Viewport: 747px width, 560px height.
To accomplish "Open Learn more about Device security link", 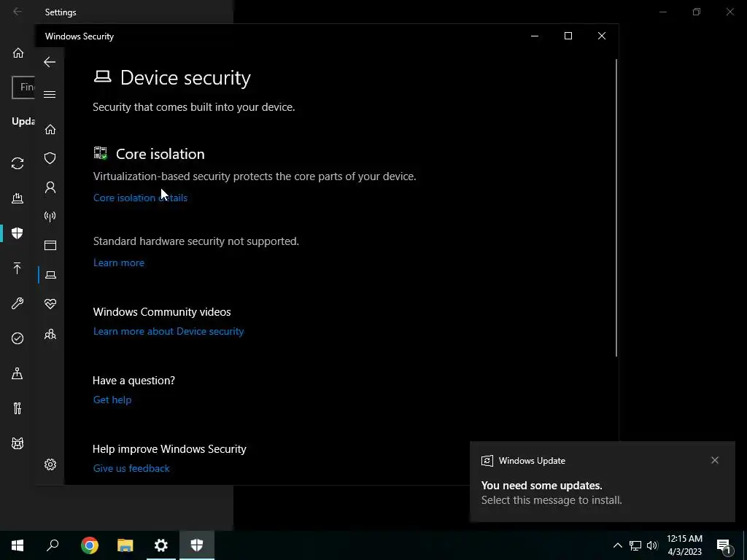I will [x=169, y=331].
